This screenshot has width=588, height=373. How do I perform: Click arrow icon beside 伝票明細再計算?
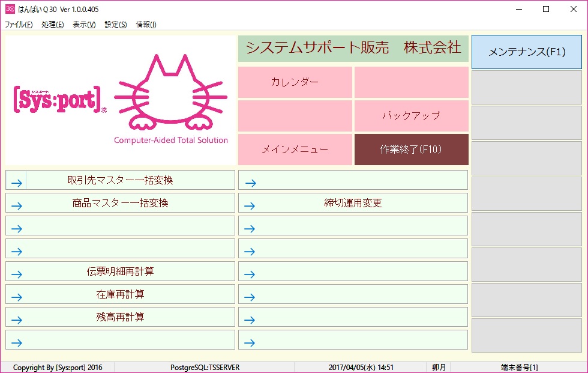pos(17,274)
